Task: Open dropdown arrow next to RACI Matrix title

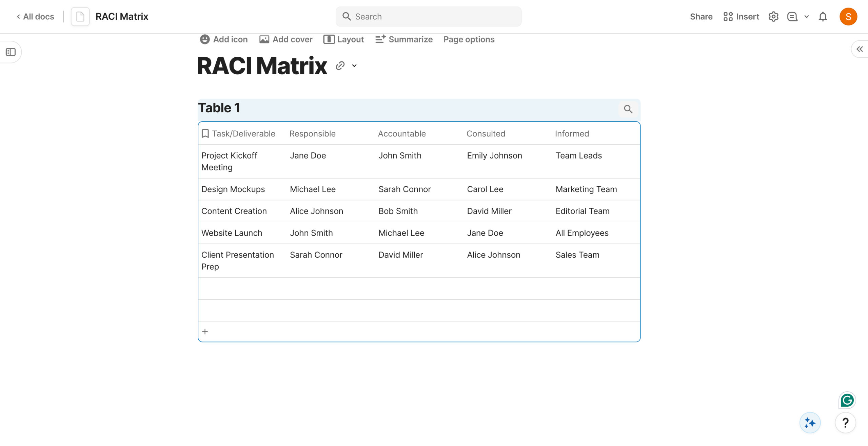Action: pyautogui.click(x=354, y=66)
